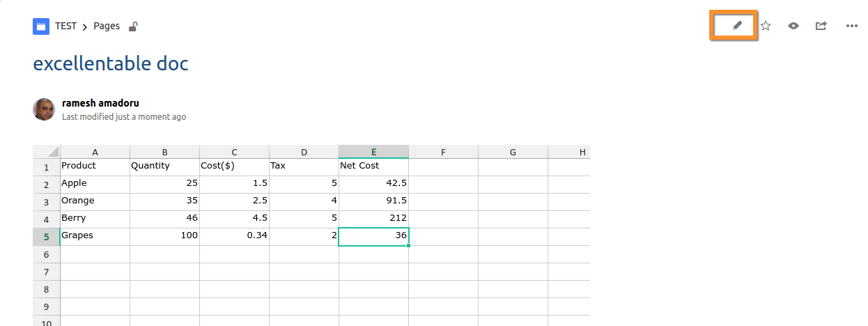Viewport: 868px width, 326px height.
Task: Click the pencil edit page icon
Action: 738,26
